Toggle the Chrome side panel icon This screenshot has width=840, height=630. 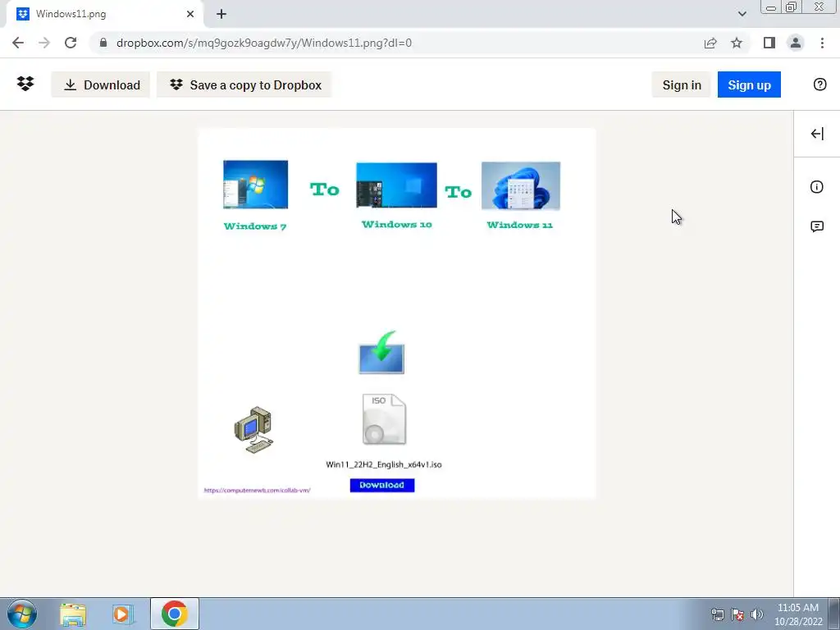click(769, 43)
